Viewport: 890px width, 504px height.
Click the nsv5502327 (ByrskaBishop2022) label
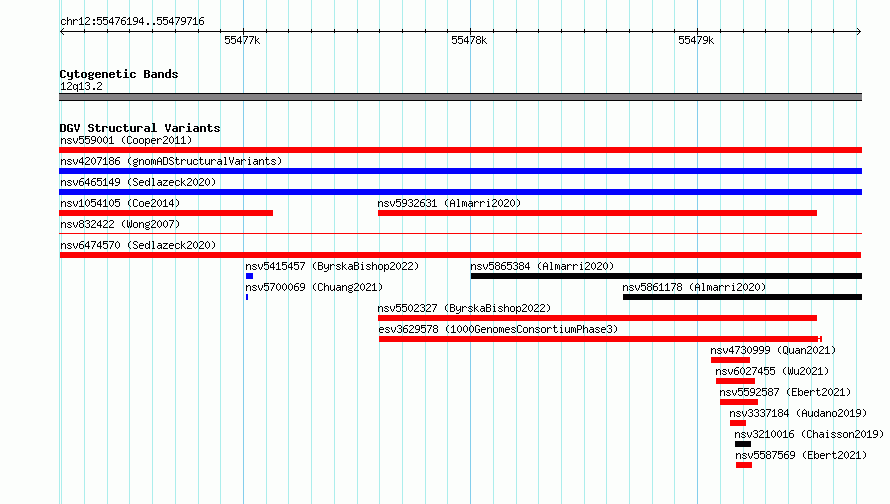[x=464, y=308]
